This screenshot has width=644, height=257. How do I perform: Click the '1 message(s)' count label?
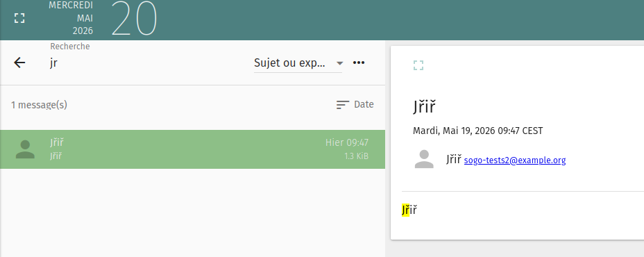coord(39,105)
